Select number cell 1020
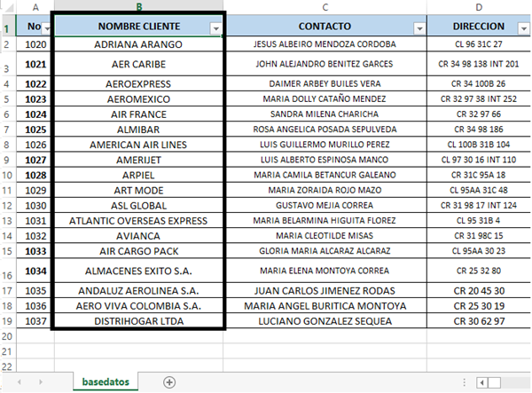The height and width of the screenshot is (393, 532). point(35,44)
